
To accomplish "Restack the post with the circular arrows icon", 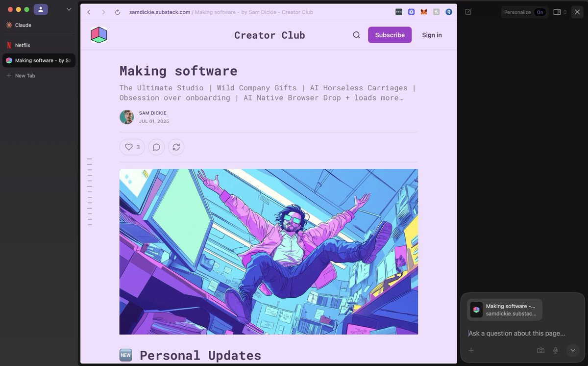I will tap(176, 147).
